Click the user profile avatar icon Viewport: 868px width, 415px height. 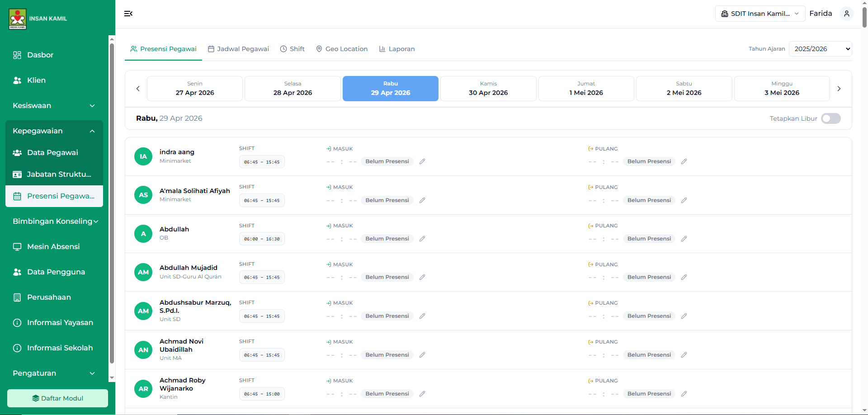pos(846,14)
